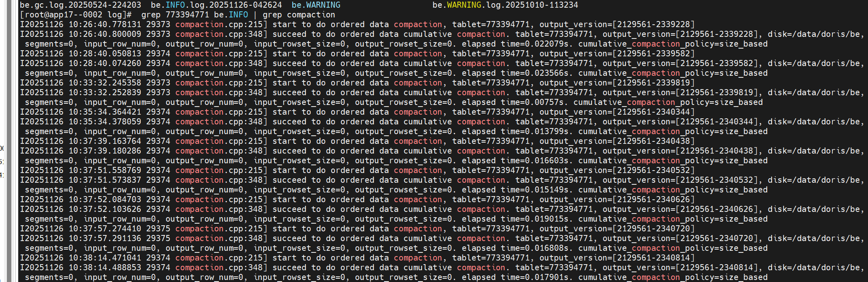Click the 10:37:57.274410 log timestamp
868x282 pixels.
(x=105, y=229)
